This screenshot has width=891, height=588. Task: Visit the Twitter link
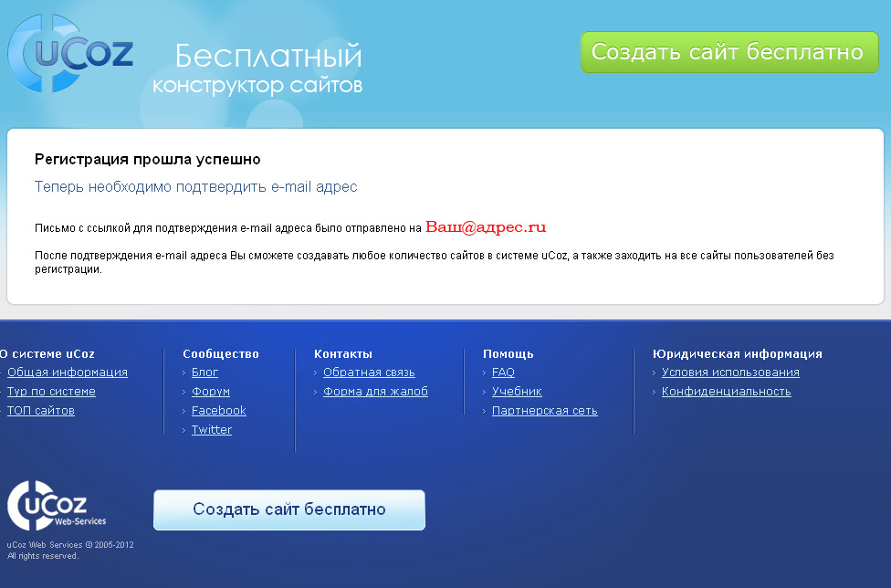click(212, 429)
